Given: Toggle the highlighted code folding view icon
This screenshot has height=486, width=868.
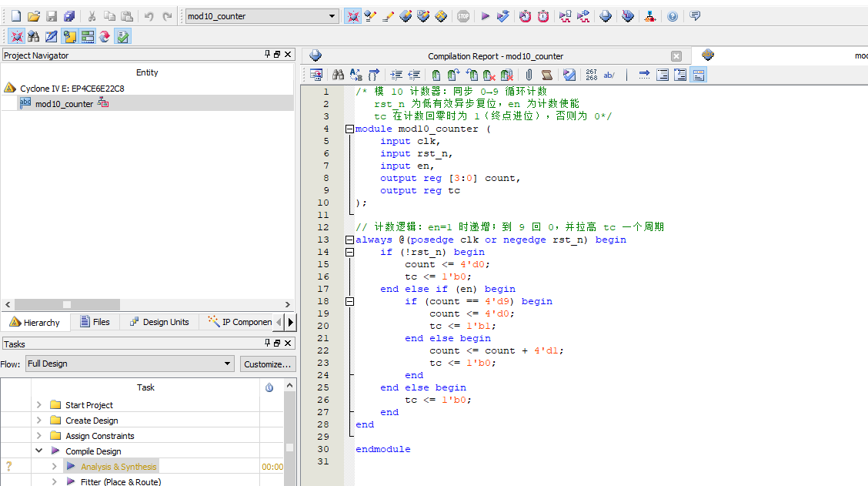Looking at the screenshot, I should tap(699, 75).
